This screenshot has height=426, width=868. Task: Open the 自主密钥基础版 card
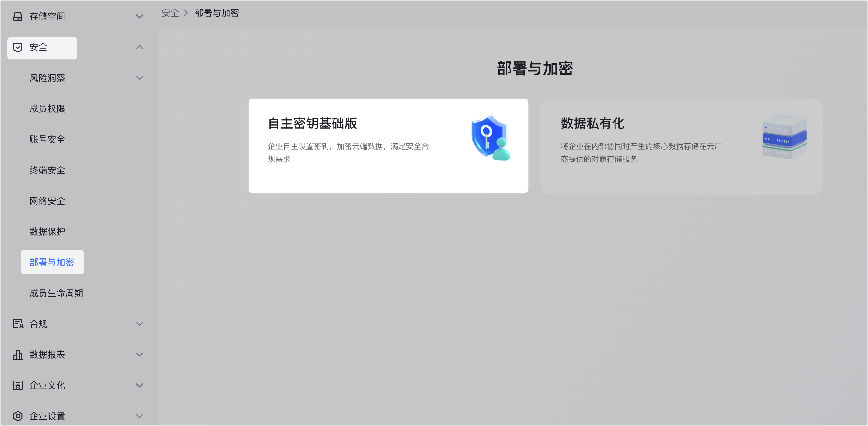tap(388, 145)
